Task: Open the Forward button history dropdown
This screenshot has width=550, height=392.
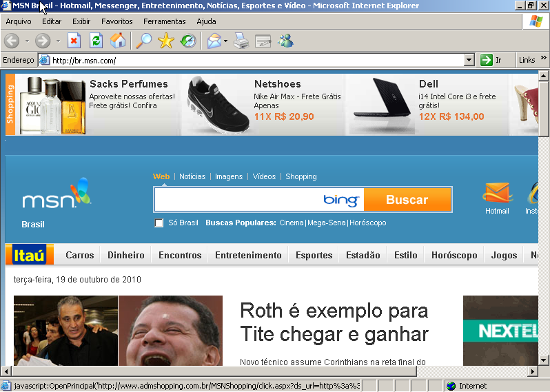Action: pyautogui.click(x=58, y=41)
